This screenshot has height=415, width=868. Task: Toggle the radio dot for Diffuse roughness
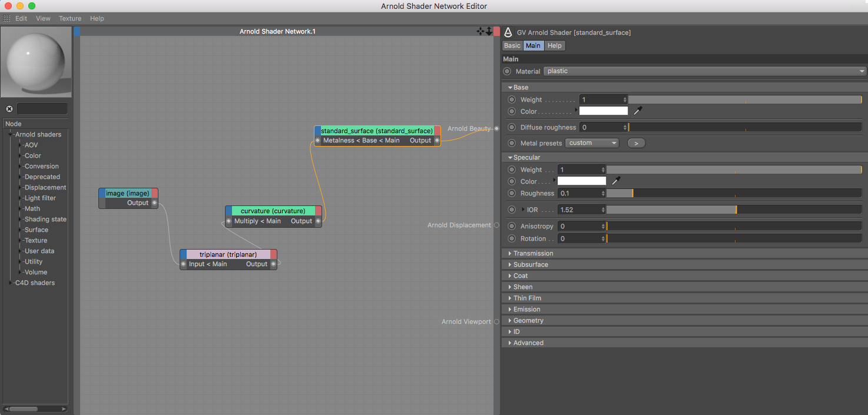coord(512,127)
